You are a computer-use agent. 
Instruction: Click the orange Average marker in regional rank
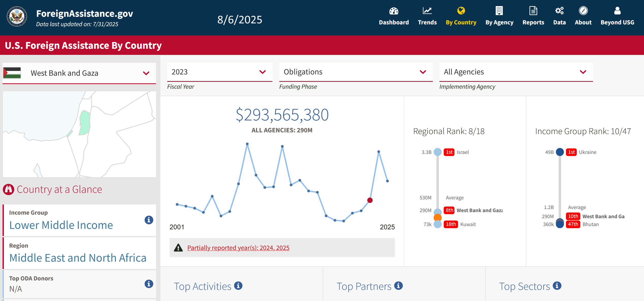(x=437, y=217)
